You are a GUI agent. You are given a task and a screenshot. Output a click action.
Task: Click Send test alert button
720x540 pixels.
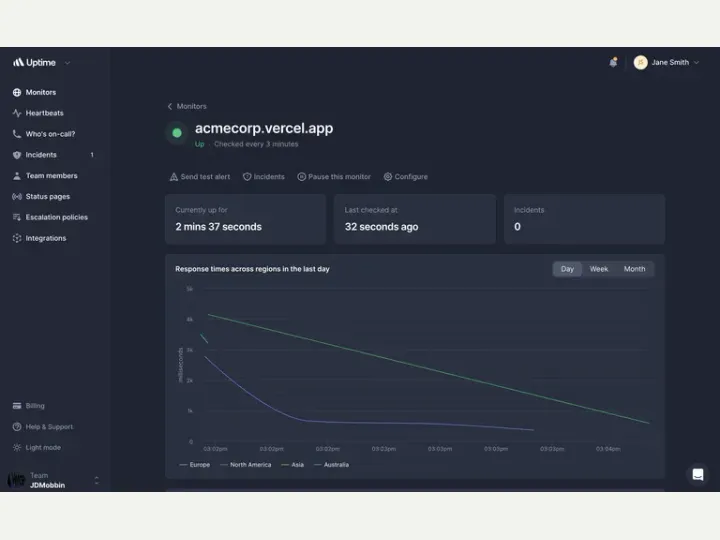(200, 177)
